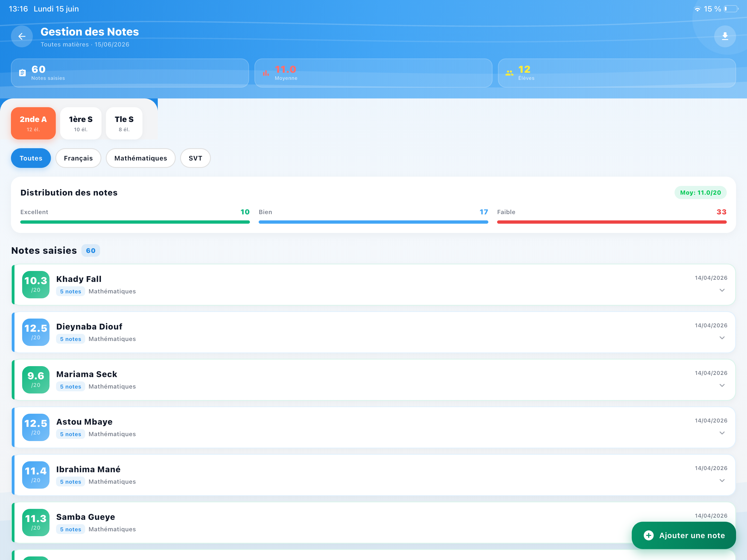Expand Astou Mbaye's notes chevron

click(x=722, y=433)
